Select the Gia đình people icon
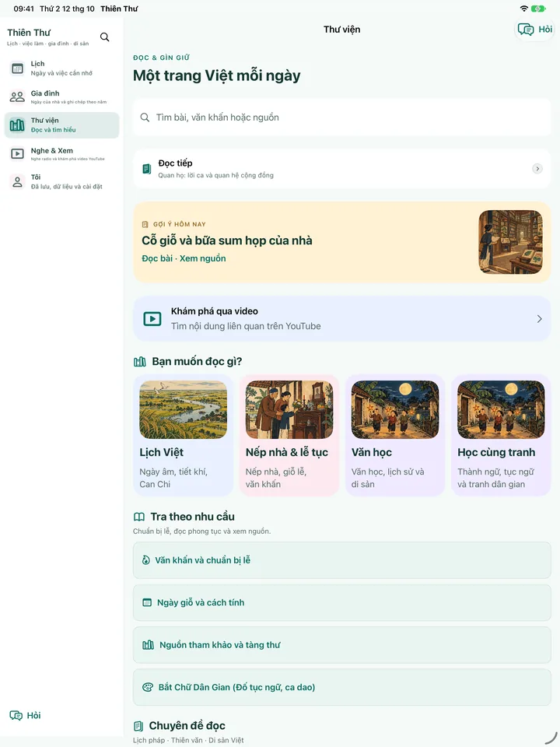The height and width of the screenshot is (747, 560). click(x=17, y=97)
